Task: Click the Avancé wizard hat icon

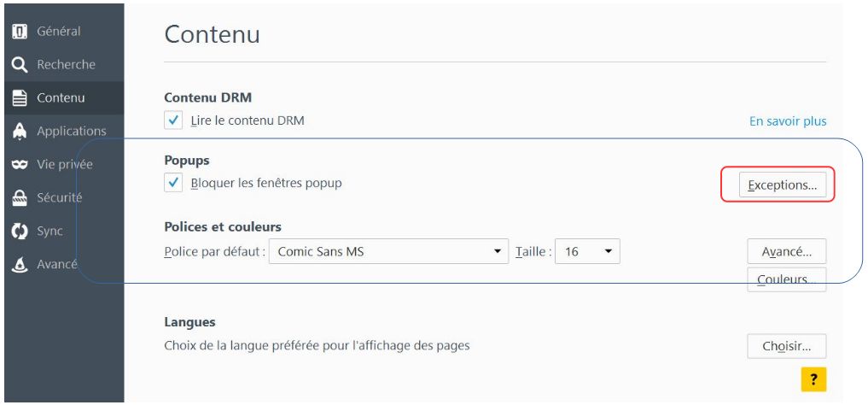Action: pyautogui.click(x=19, y=265)
